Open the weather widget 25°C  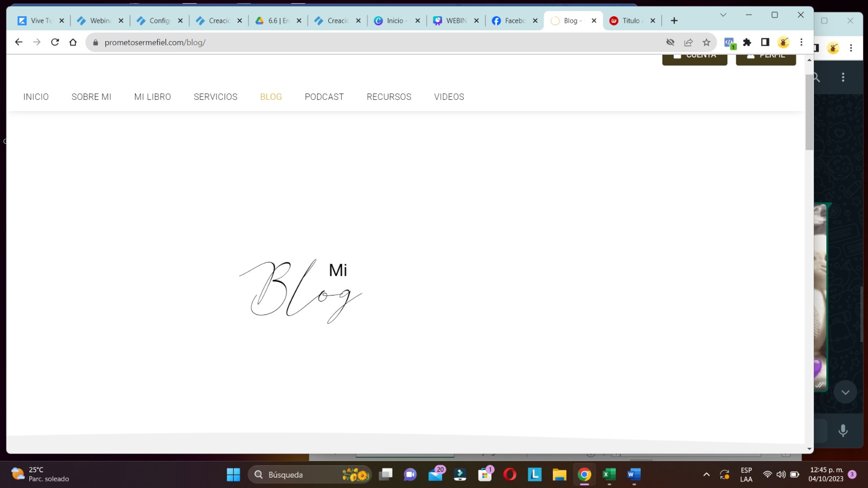pos(41,474)
